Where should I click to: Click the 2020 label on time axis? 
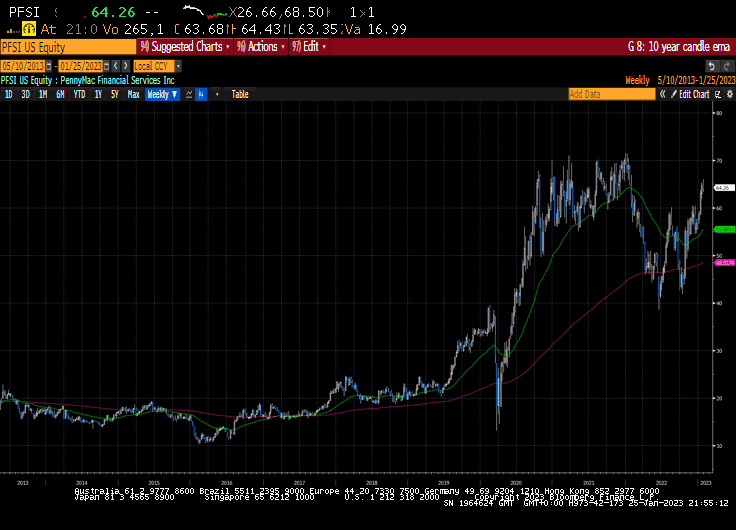click(516, 483)
